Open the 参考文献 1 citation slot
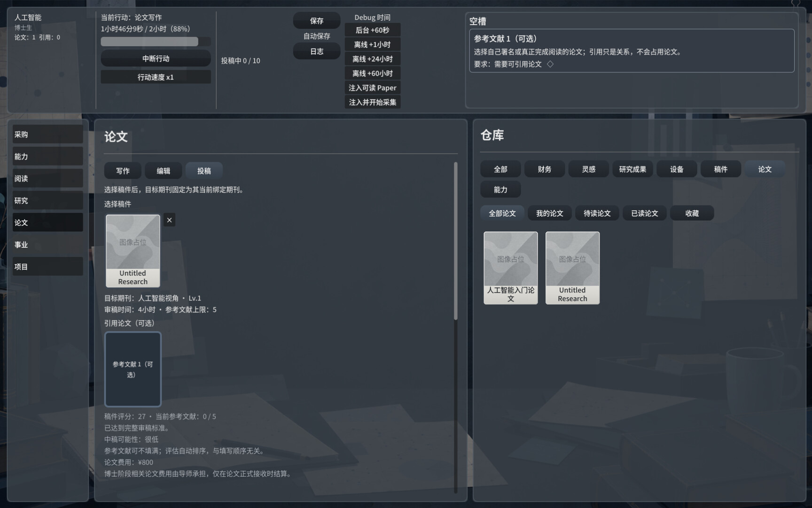The height and width of the screenshot is (508, 812). 133,369
